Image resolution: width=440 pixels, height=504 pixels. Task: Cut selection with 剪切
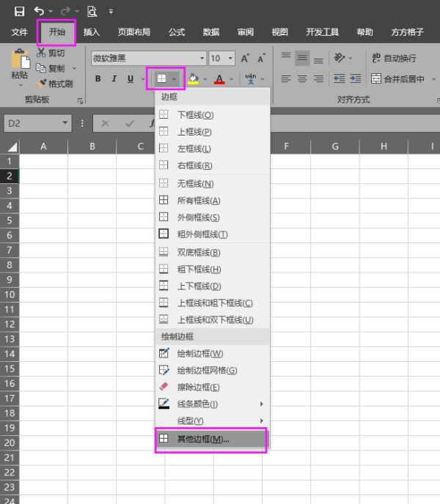pyautogui.click(x=51, y=53)
